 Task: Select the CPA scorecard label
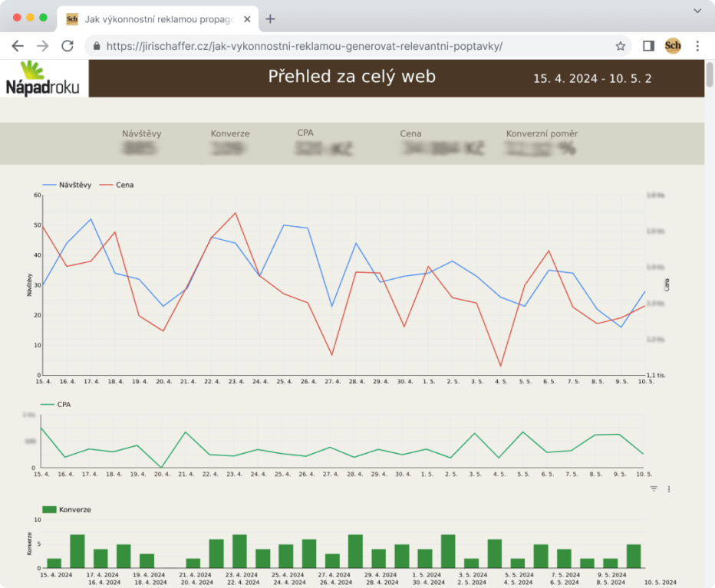coord(305,133)
